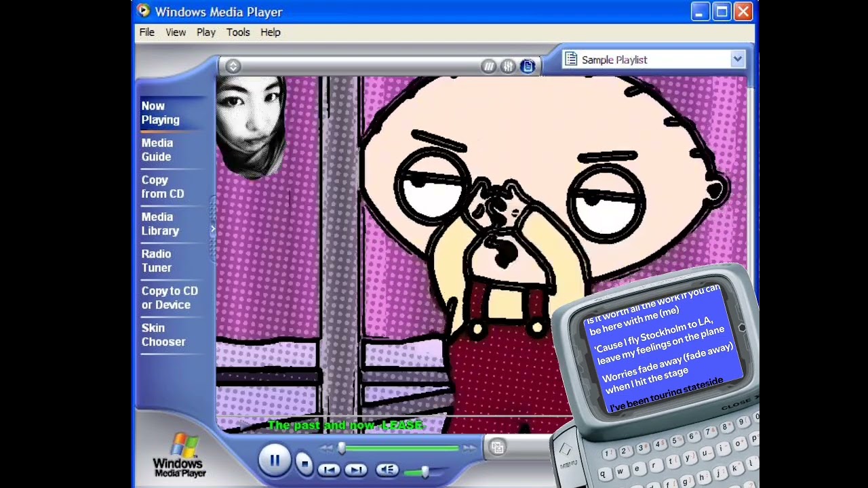Viewport: 868px width, 488px height.
Task: Pause playback with the round pause button
Action: [x=275, y=461]
